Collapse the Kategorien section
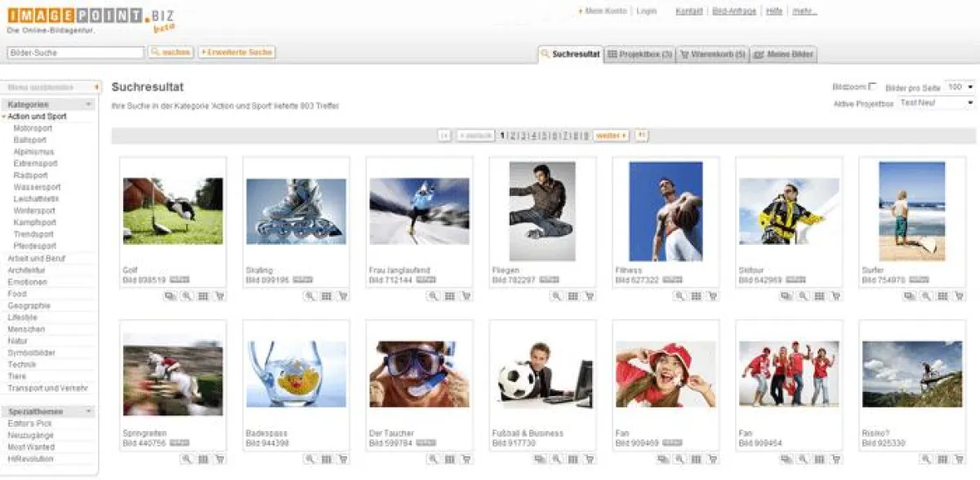Image resolution: width=980 pixels, height=480 pixels. point(87,104)
